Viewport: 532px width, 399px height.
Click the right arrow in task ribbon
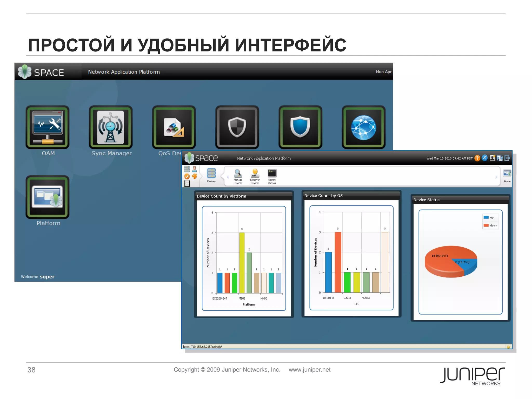click(x=496, y=177)
